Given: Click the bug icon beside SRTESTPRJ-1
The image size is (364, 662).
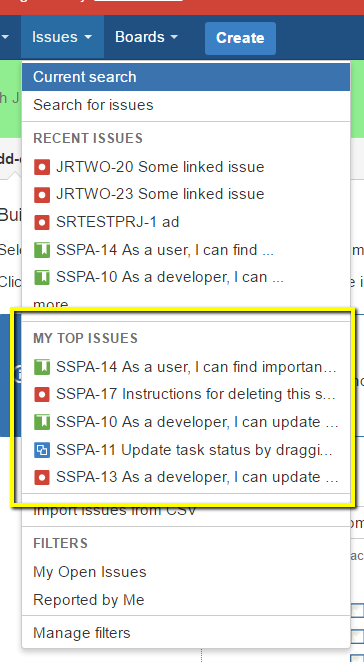Looking at the screenshot, I should click(42, 222).
